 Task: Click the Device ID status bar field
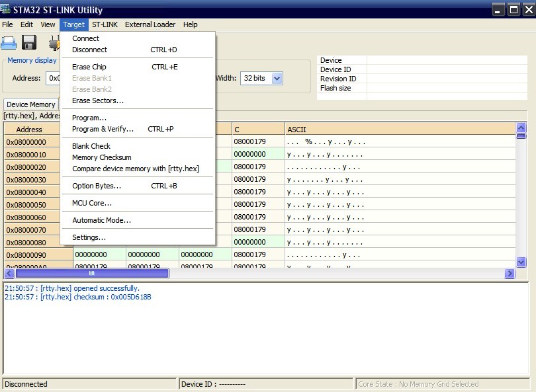(265, 384)
